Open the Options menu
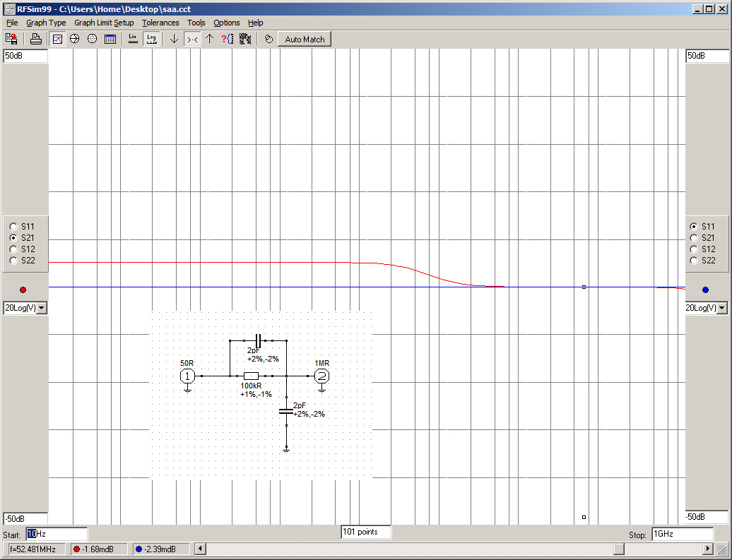The width and height of the screenshot is (732, 560). pyautogui.click(x=226, y=23)
